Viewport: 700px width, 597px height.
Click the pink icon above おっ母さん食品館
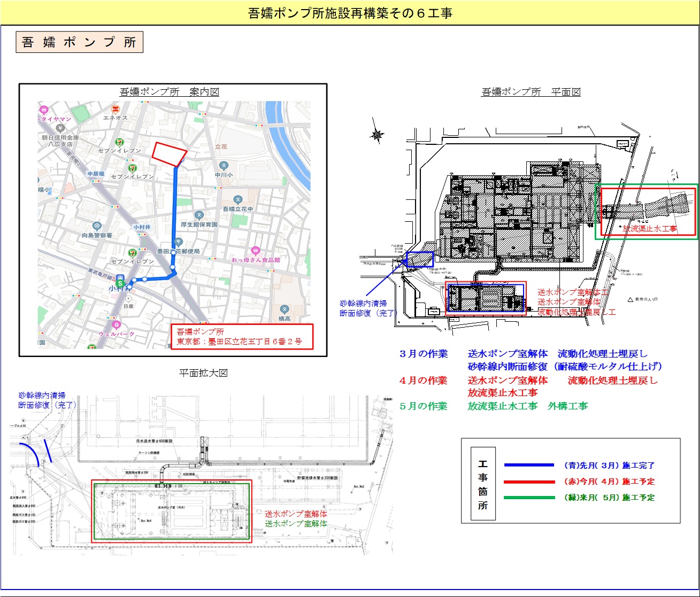pyautogui.click(x=255, y=250)
